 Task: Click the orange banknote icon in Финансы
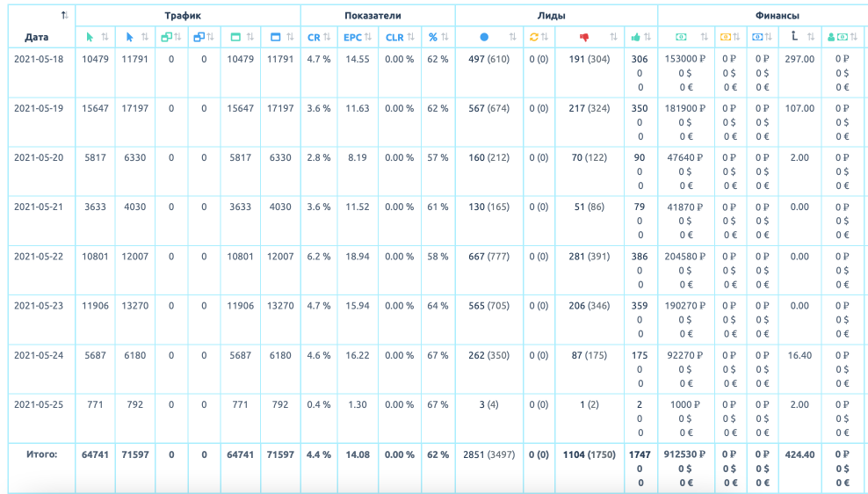pos(725,37)
